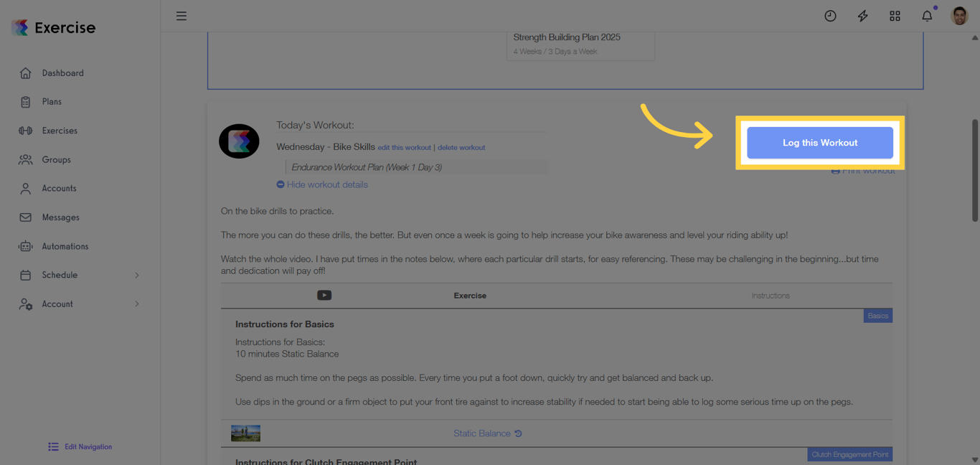Open the notifications bell

coord(926,15)
